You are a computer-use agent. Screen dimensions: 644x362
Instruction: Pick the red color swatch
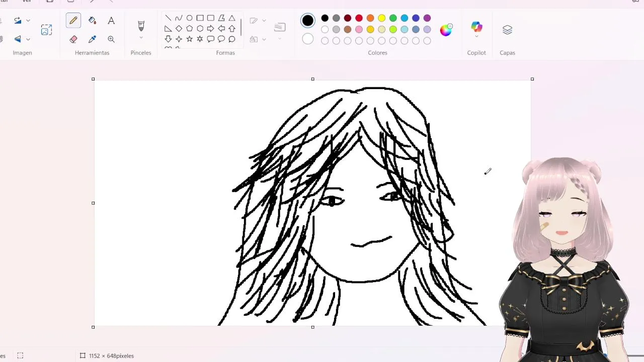pos(359,18)
